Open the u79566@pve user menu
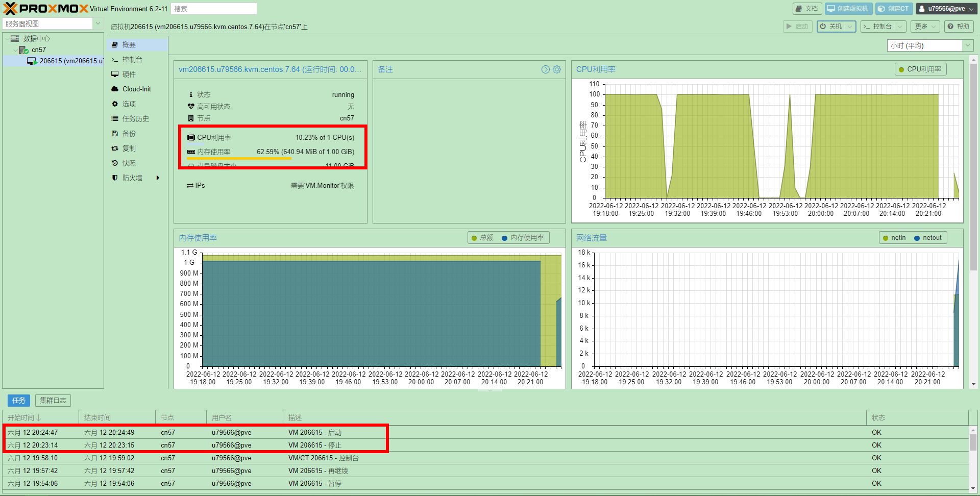 [x=946, y=9]
